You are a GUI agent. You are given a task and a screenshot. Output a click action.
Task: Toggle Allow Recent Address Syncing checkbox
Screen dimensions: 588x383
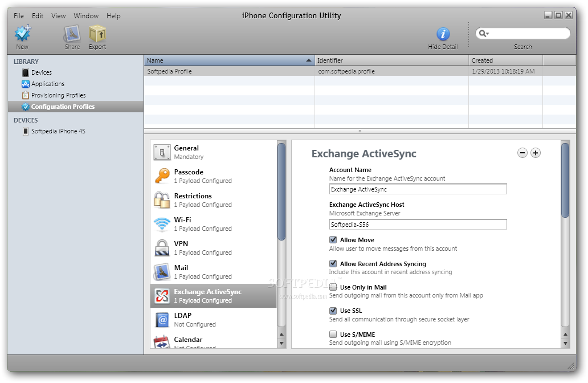(333, 263)
